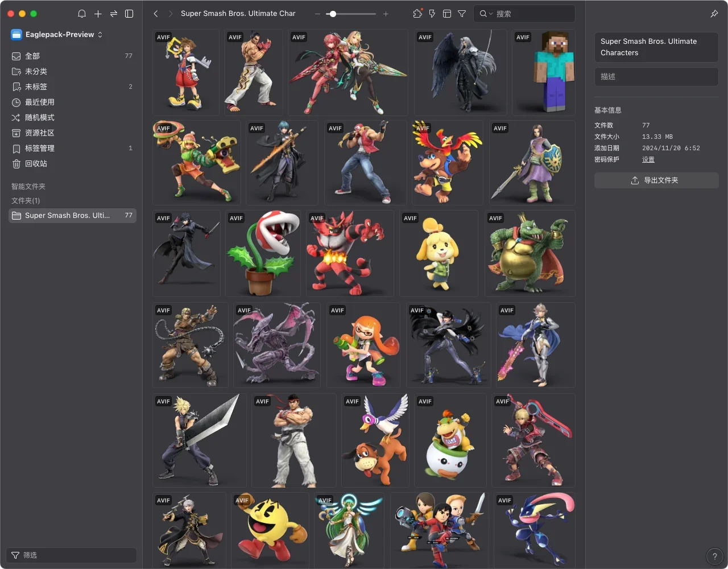728x569 pixels.
Task: Select 全部 in the sidebar
Action: point(72,56)
